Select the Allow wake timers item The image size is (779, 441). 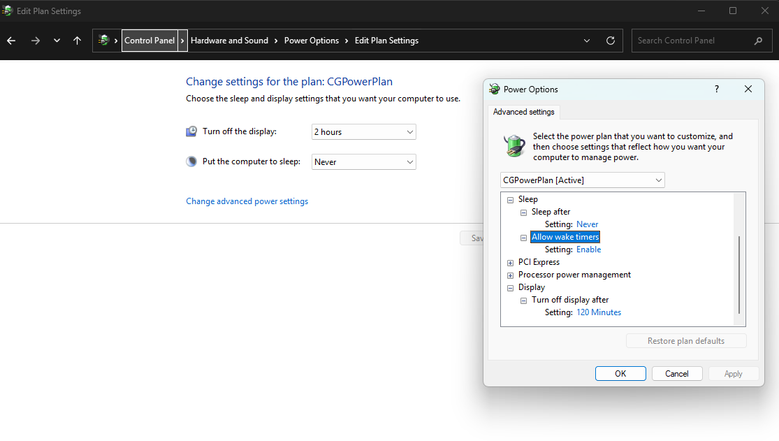coord(565,237)
